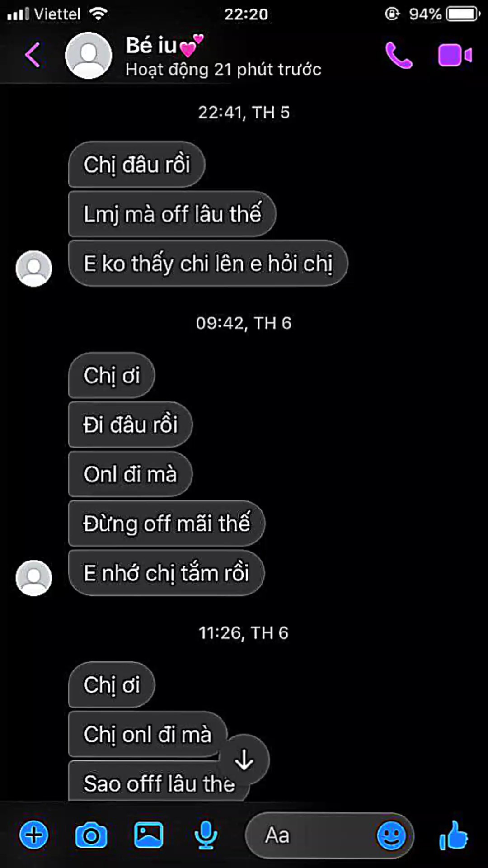Image resolution: width=488 pixels, height=868 pixels.
Task: Open more actions with the plus icon
Action: 34,835
